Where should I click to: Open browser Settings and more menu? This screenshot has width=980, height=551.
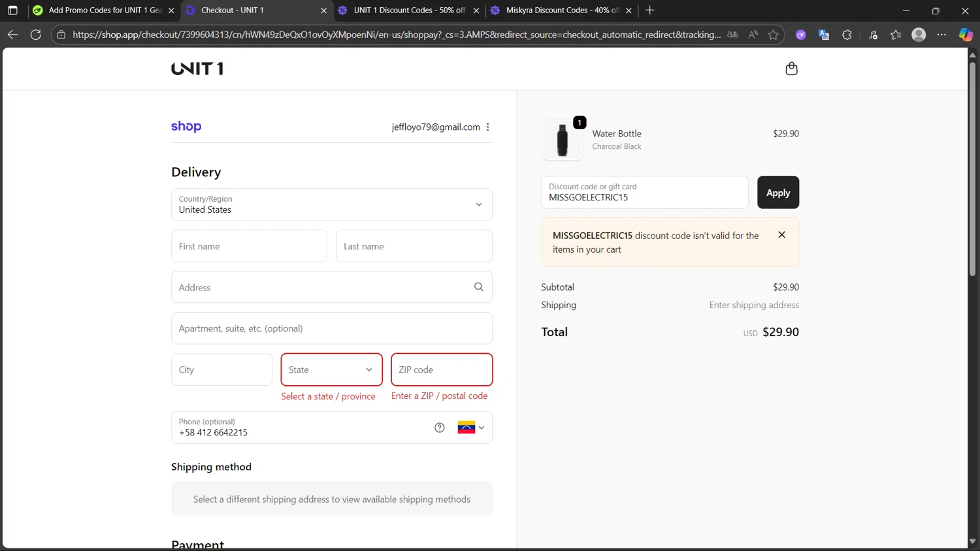941,35
